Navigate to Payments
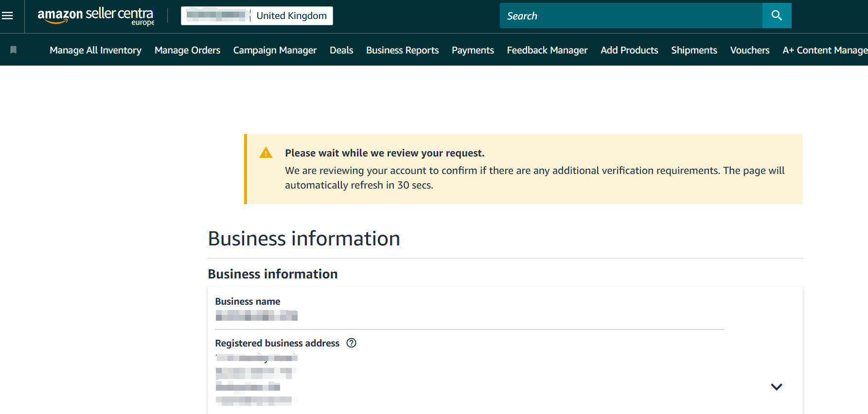 (473, 50)
